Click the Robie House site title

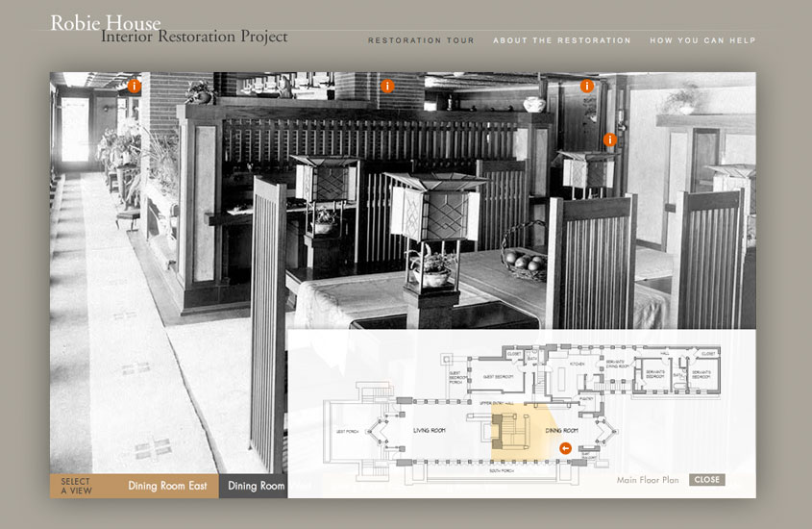pos(105,23)
